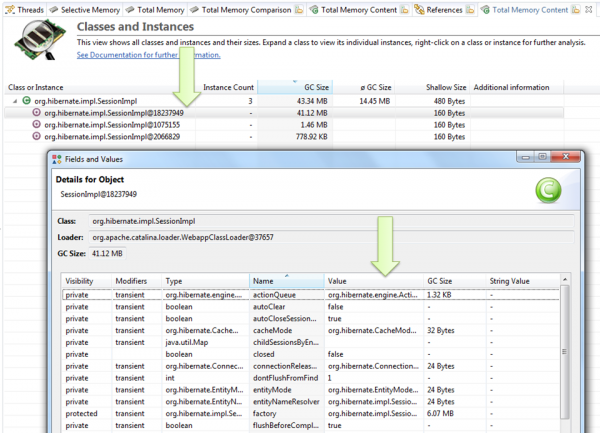This screenshot has height=433, width=600.
Task: Minimize the Fields and Values dialog
Action: (525, 157)
